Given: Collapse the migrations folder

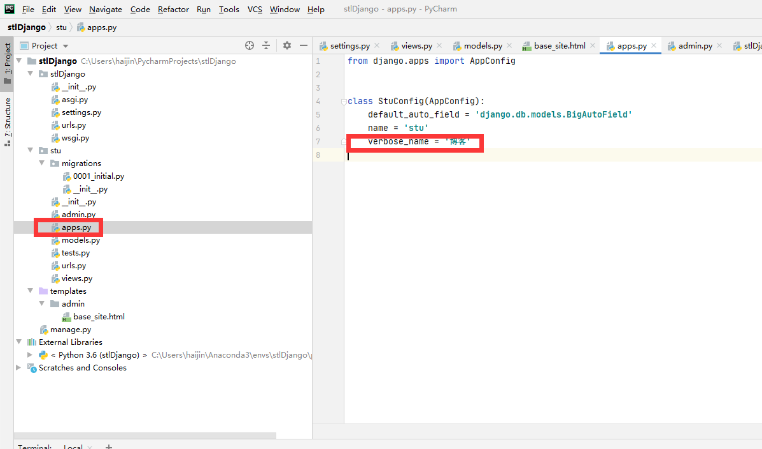Looking at the screenshot, I should tap(42, 163).
